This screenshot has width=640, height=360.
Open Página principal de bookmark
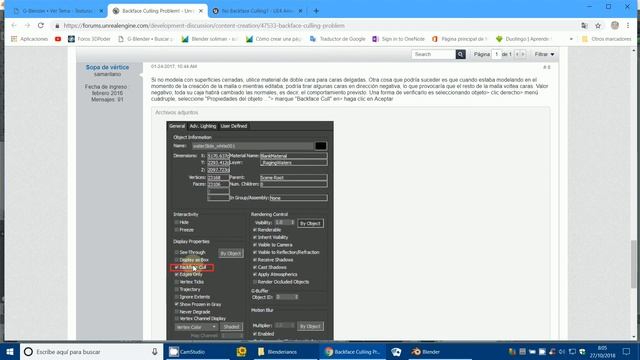[x=460, y=39]
